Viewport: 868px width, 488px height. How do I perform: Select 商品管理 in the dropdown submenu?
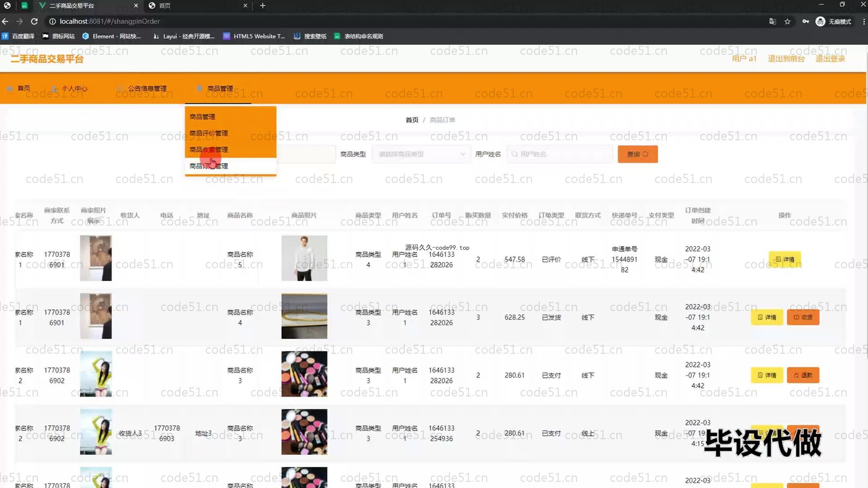coord(231,117)
